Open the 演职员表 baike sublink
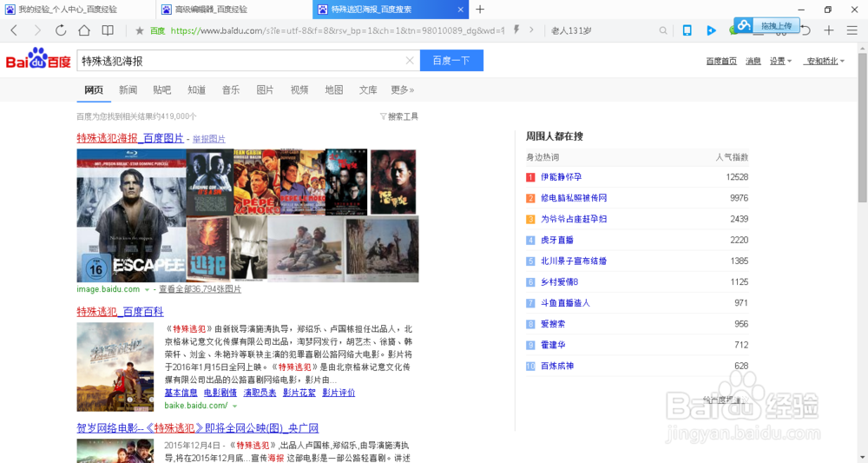868x463 pixels. click(260, 393)
